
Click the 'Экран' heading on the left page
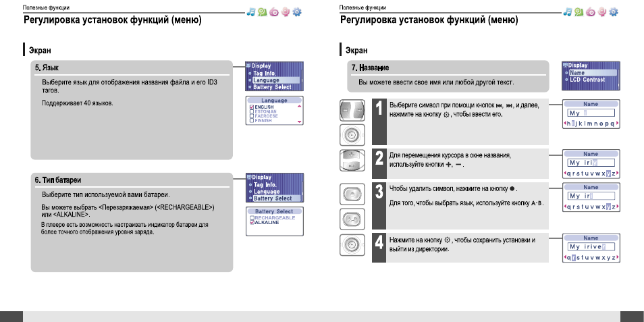tap(40, 51)
